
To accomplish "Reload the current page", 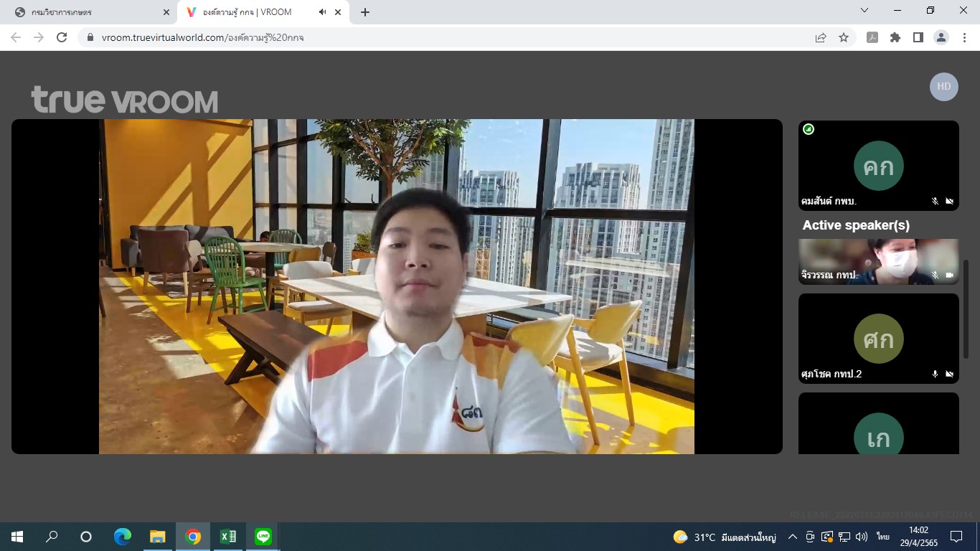I will 62,37.
